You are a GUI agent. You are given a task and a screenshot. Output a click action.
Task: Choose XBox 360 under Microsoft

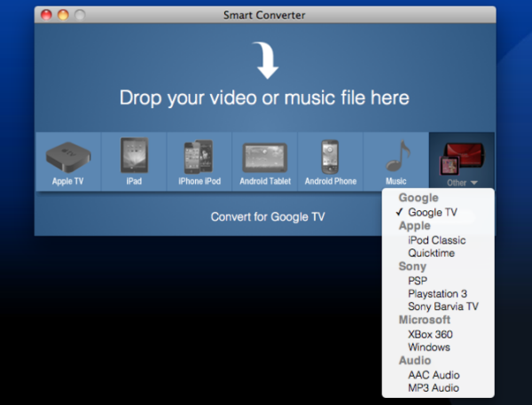click(430, 334)
